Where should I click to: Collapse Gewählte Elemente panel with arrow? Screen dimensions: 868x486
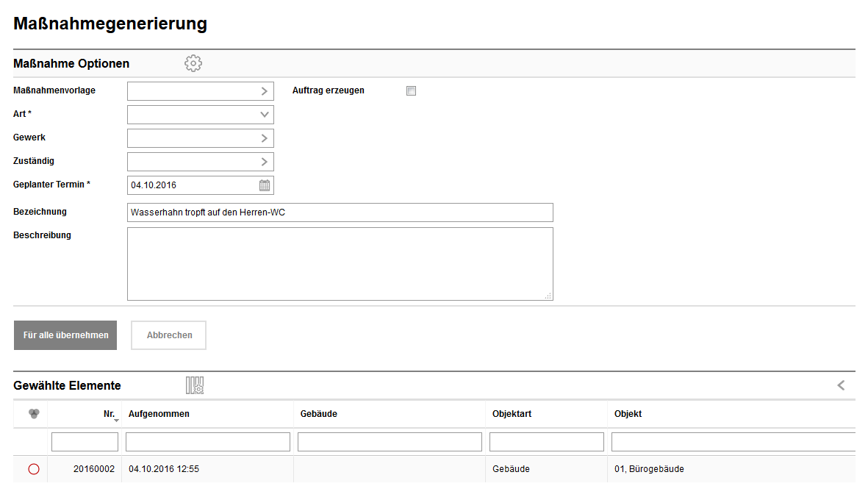coord(841,385)
